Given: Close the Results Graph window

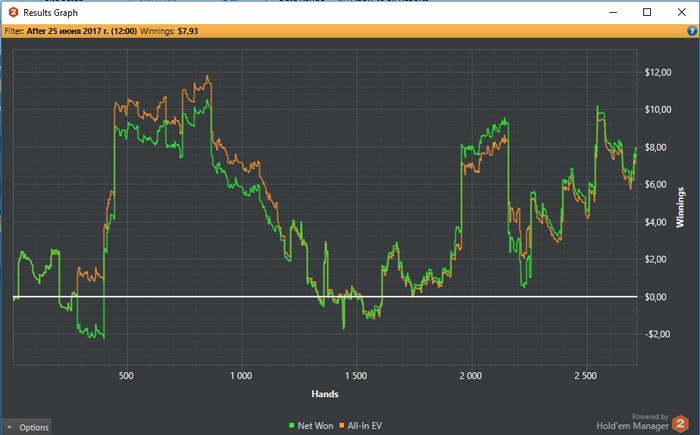Looking at the screenshot, I should pyautogui.click(x=682, y=13).
